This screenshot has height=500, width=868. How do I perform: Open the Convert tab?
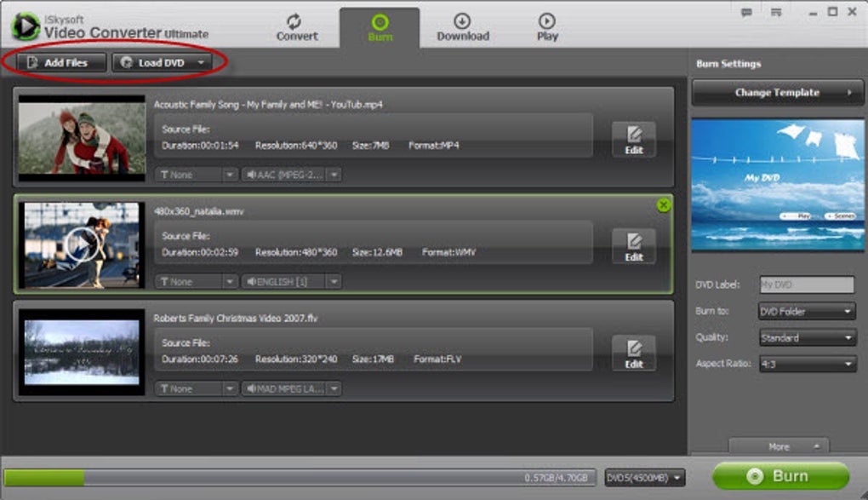[296, 28]
